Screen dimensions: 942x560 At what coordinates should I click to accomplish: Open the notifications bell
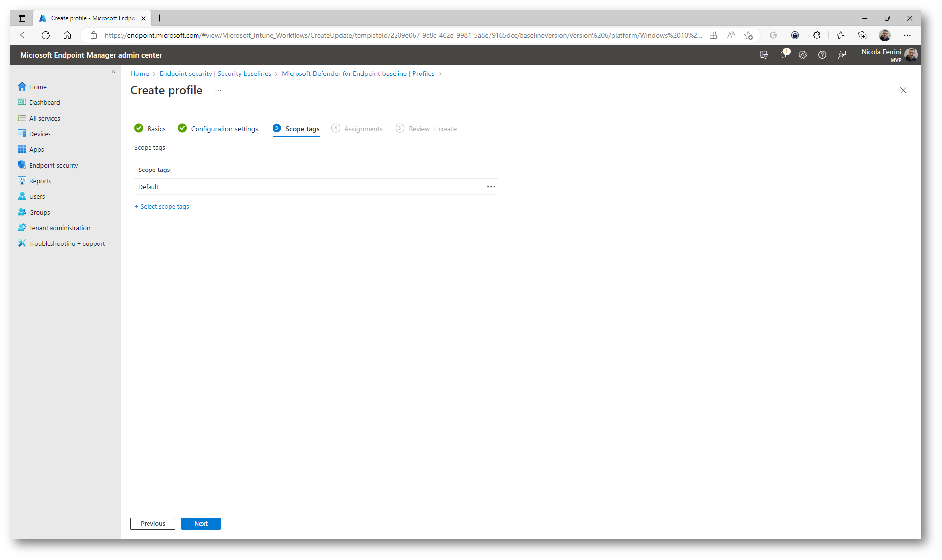tap(783, 55)
